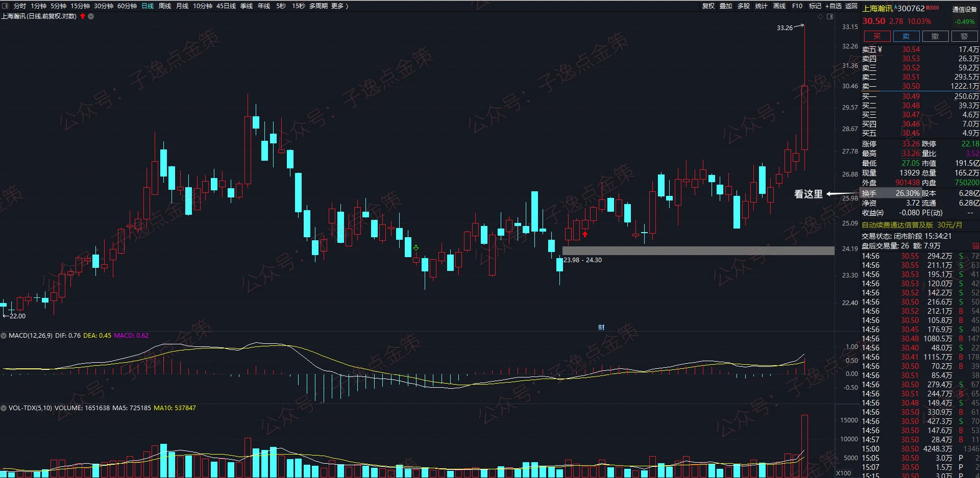
Task: Click the green down arrow signal on chart
Action: click(x=416, y=248)
